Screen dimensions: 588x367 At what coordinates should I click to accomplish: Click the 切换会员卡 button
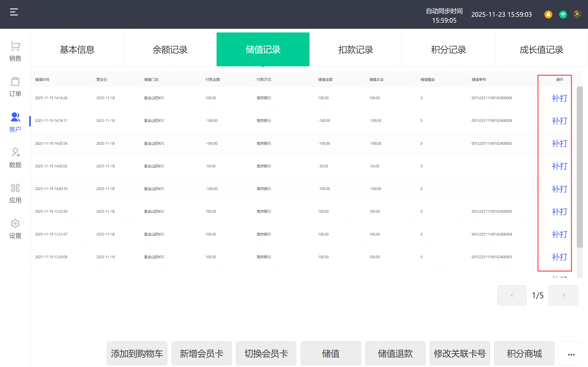coord(266,353)
